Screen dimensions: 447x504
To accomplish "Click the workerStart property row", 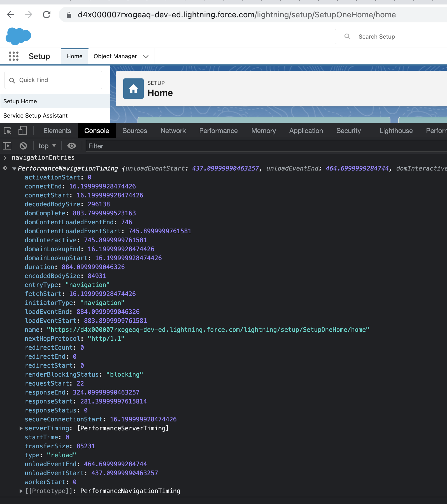I will (x=50, y=482).
